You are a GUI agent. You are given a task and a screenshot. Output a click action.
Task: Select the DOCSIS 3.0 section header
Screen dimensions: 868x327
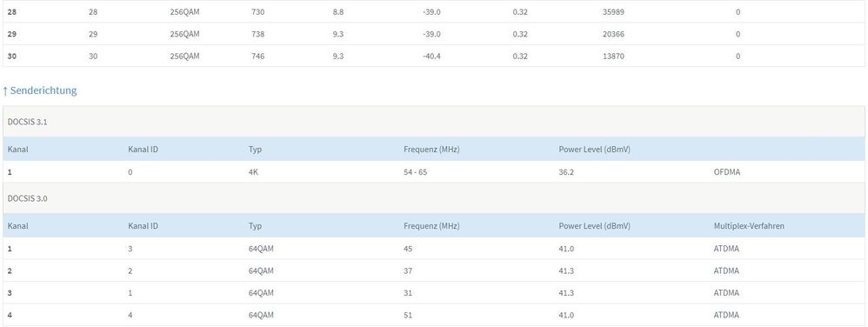(434, 198)
